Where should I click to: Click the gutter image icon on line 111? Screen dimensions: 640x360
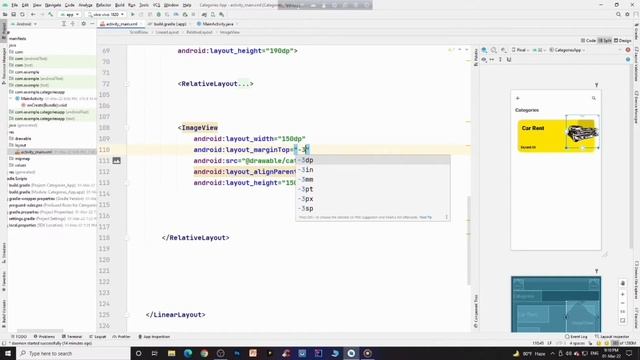[x=116, y=161]
